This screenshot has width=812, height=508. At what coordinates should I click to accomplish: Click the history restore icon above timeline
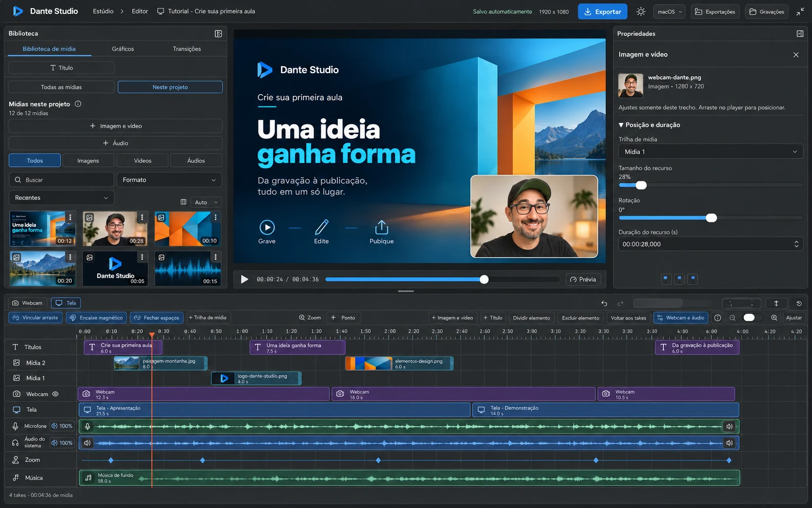(799, 303)
